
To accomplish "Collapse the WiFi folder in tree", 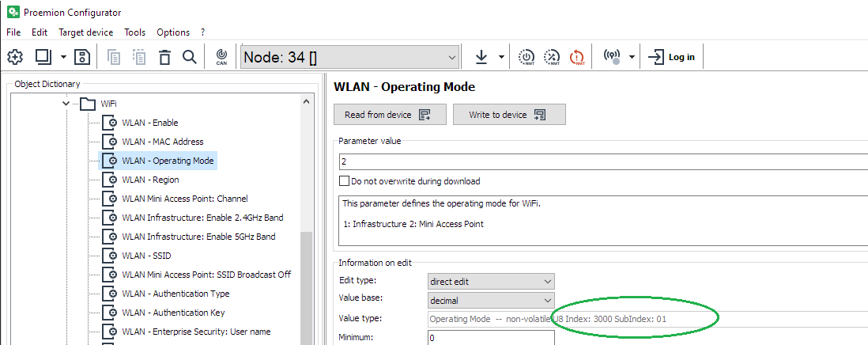I will tap(66, 104).
